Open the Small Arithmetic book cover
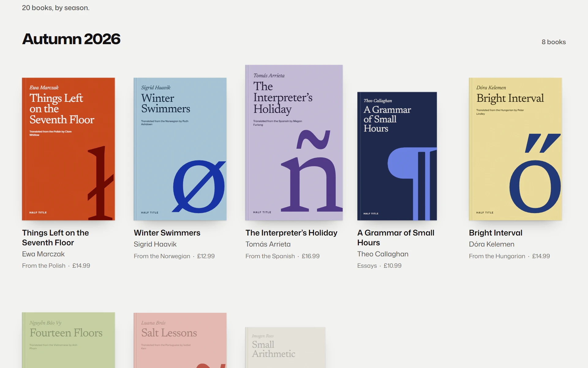The height and width of the screenshot is (368, 588). (x=285, y=347)
